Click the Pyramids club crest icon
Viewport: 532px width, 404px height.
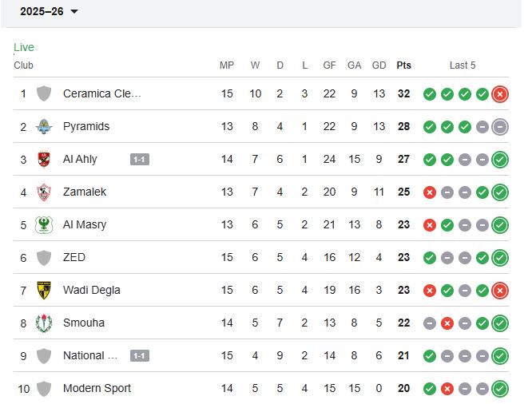click(44, 126)
